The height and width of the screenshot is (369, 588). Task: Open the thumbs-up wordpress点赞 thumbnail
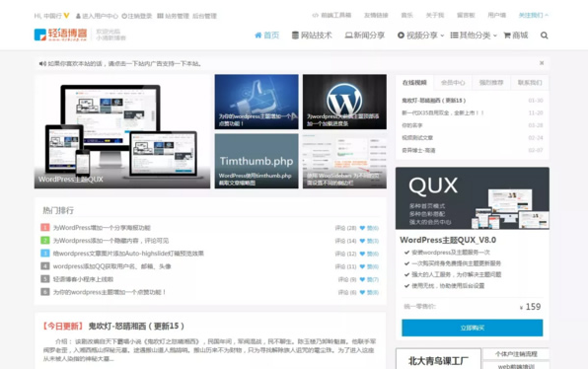tap(257, 102)
